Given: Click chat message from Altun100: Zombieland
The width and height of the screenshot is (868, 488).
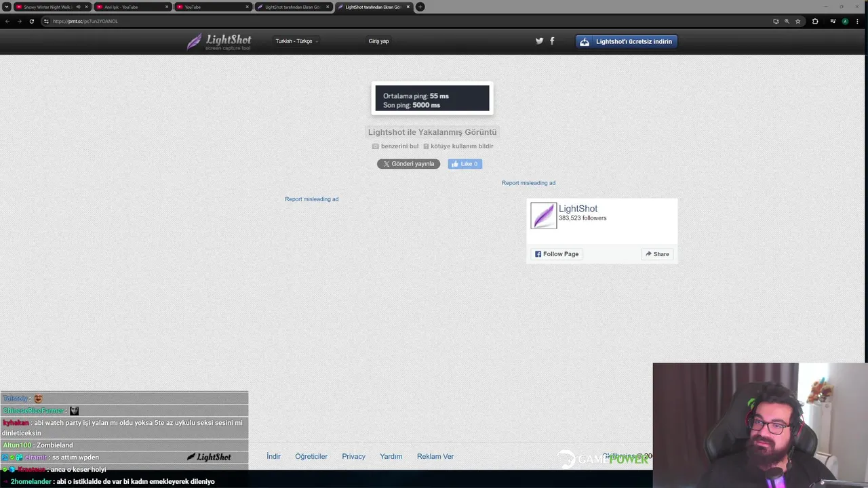Looking at the screenshot, I should (x=38, y=445).
